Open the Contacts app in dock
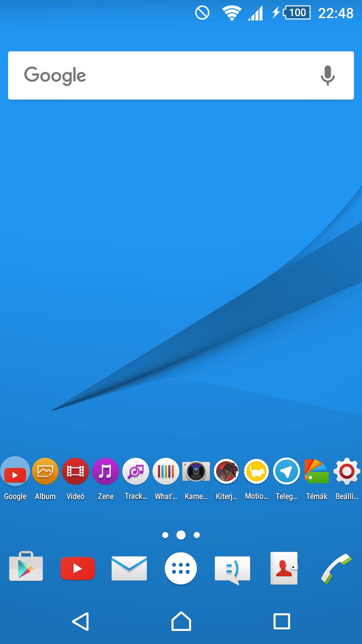 (284, 568)
